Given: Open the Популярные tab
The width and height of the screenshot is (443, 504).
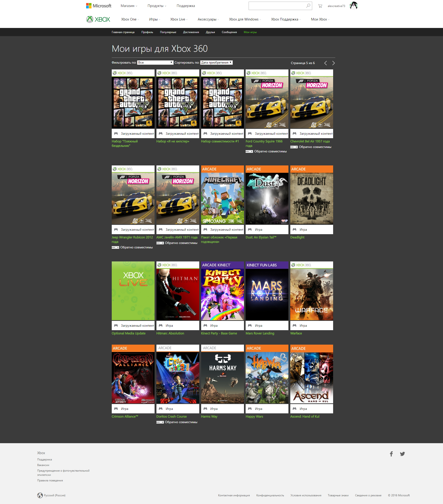Looking at the screenshot, I should (168, 32).
